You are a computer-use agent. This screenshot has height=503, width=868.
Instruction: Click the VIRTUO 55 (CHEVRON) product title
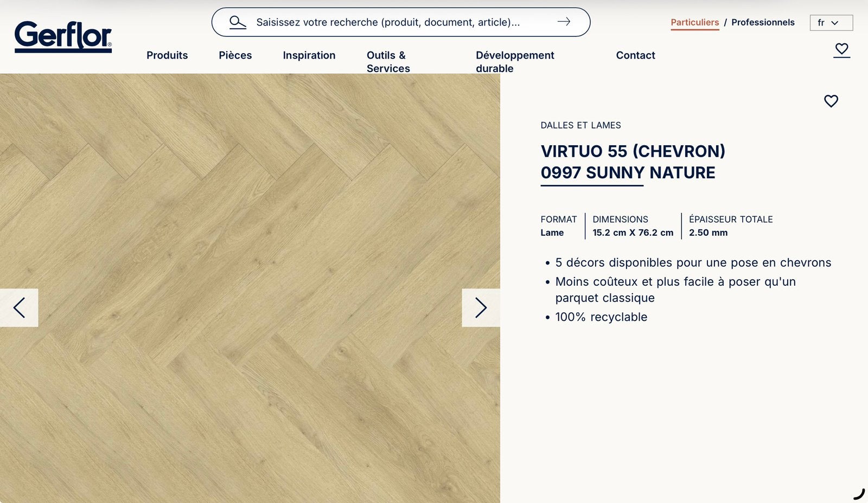point(633,151)
